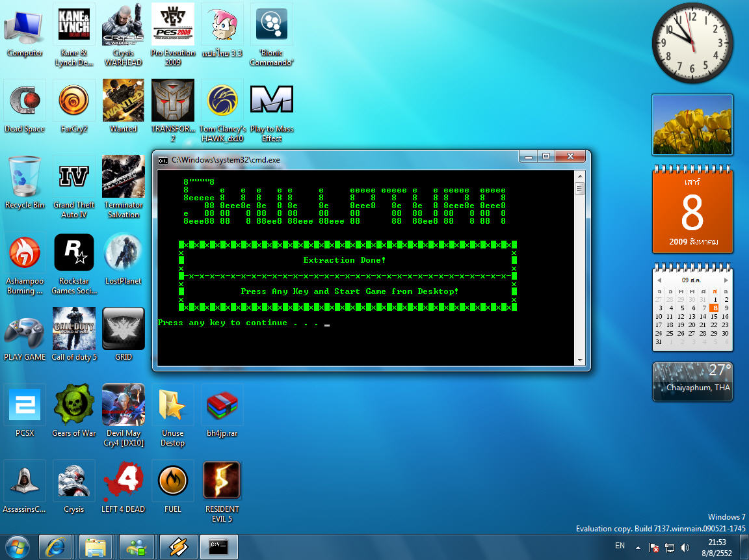Select the PLAY GAME controller icon

pyautogui.click(x=24, y=334)
